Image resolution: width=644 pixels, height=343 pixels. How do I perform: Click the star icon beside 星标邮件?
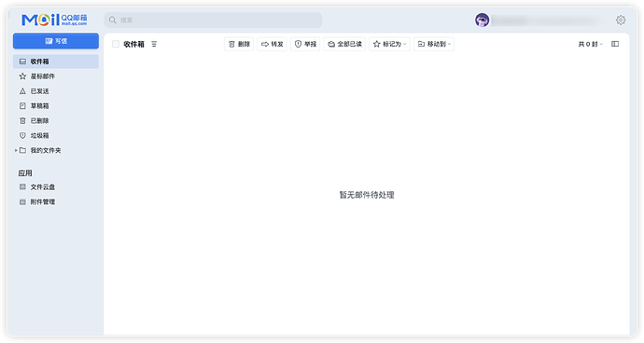point(22,76)
